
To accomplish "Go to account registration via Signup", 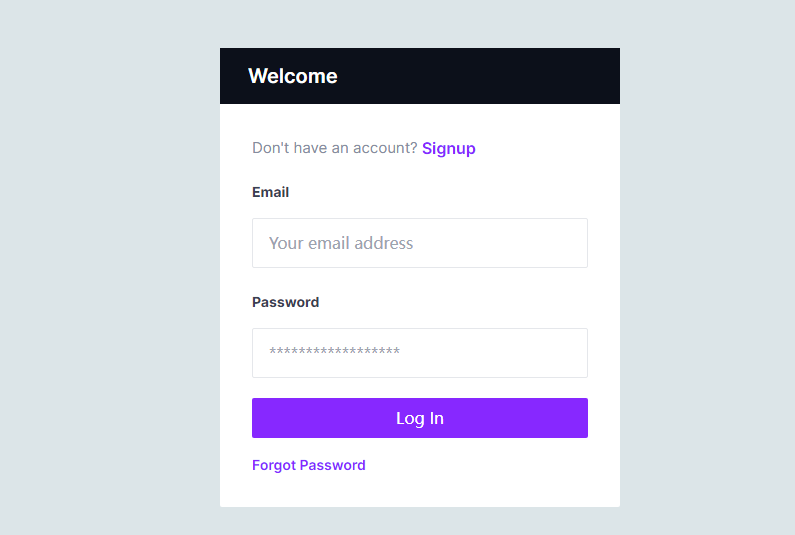I will [448, 148].
